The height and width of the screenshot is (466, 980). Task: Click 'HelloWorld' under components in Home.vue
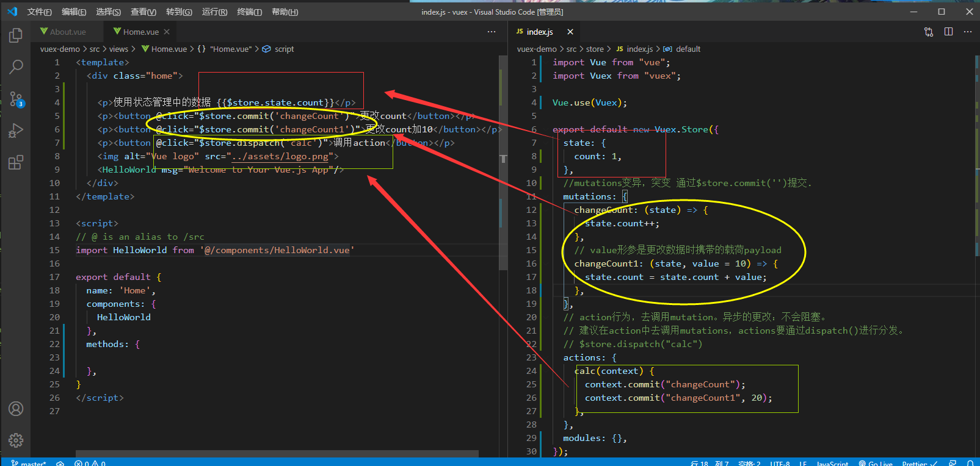(x=123, y=317)
